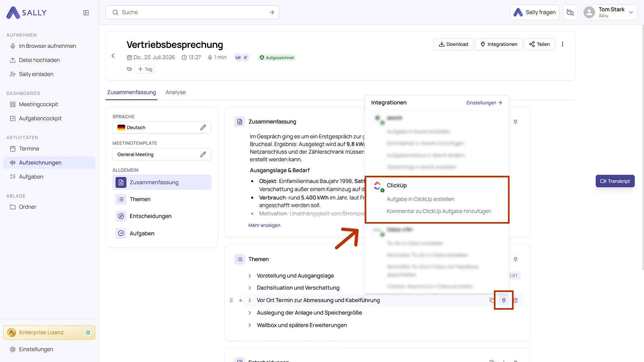Screen dimensions: 644x362
Task: Select Datei hochladen in sidebar
Action: tap(39, 60)
